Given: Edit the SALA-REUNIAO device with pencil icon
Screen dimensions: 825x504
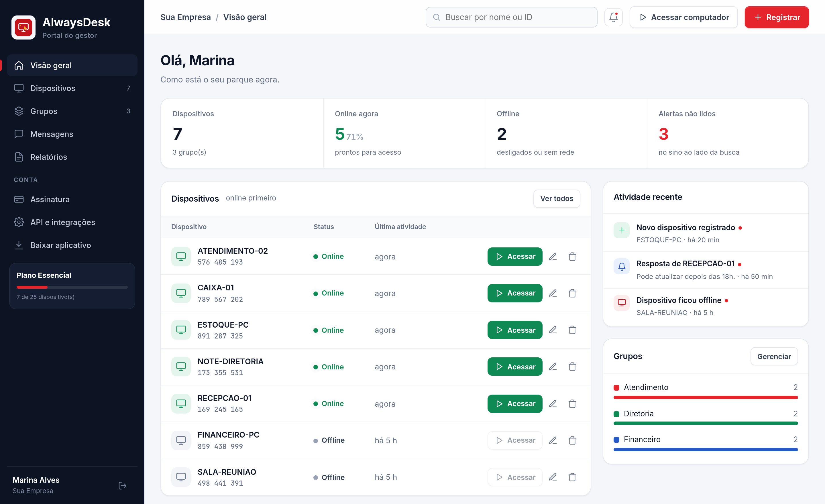Looking at the screenshot, I should coord(553,477).
